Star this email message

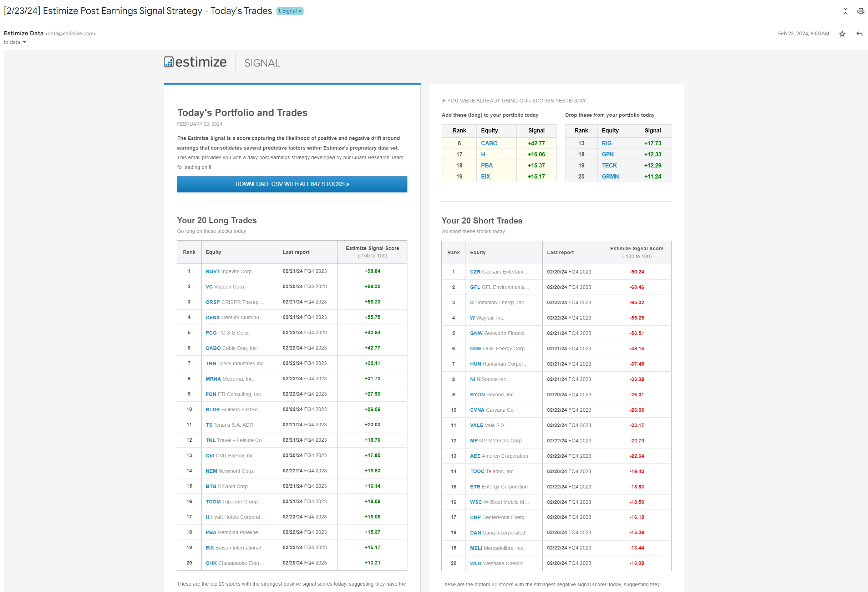click(842, 34)
